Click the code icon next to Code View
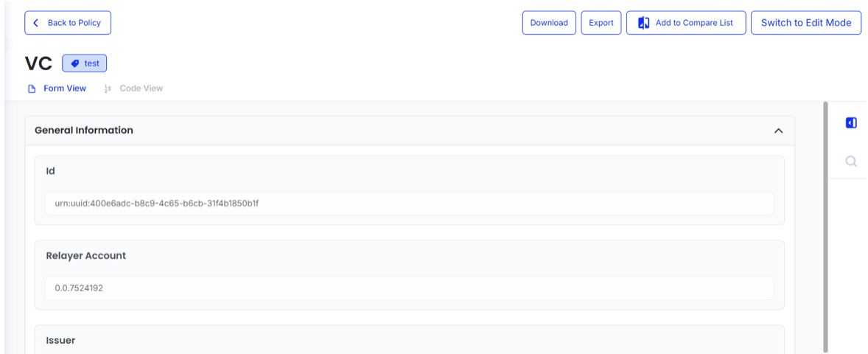 pos(108,89)
